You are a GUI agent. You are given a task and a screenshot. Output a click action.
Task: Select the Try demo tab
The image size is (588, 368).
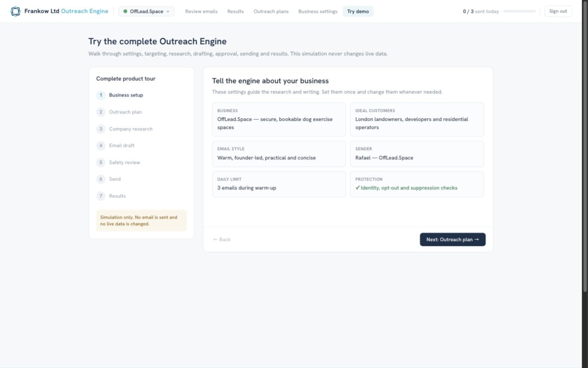click(358, 12)
